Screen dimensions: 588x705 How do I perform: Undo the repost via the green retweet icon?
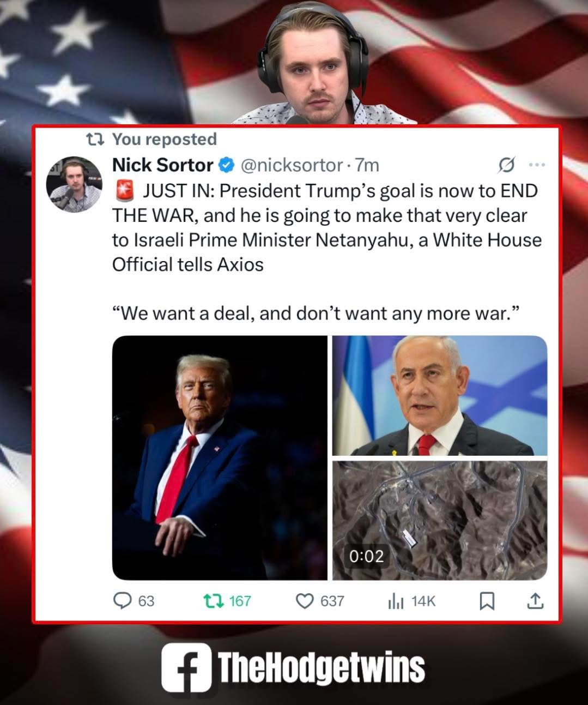point(209,601)
